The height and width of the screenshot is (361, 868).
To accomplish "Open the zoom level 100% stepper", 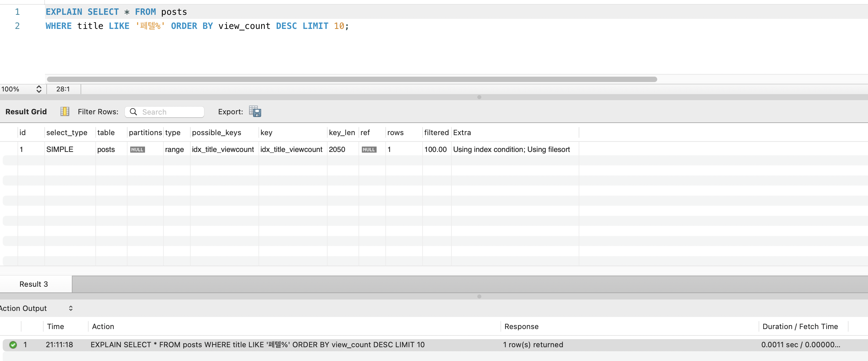I will tap(39, 89).
